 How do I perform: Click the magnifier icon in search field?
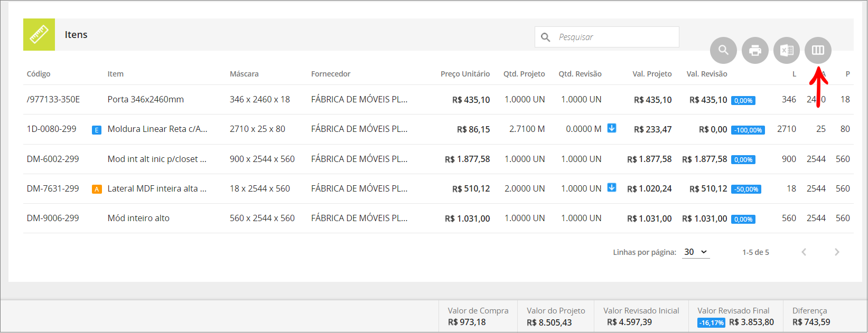pos(546,37)
